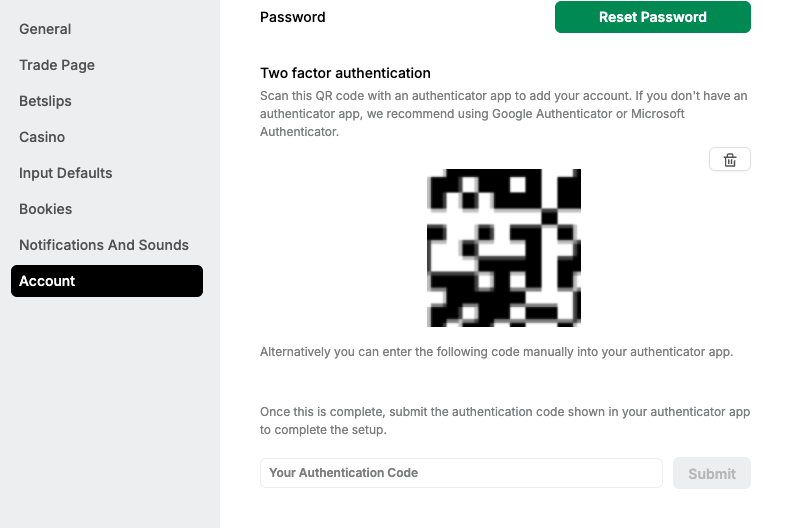Focus the Your Authentication Code field
The image size is (788, 528).
(x=461, y=473)
